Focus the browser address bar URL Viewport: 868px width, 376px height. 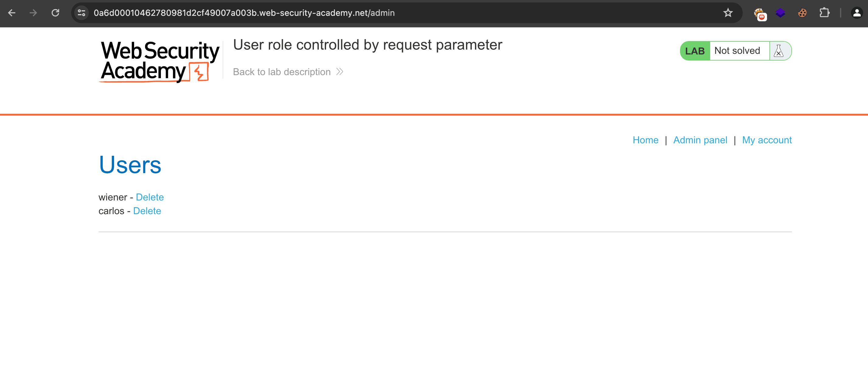(x=244, y=13)
